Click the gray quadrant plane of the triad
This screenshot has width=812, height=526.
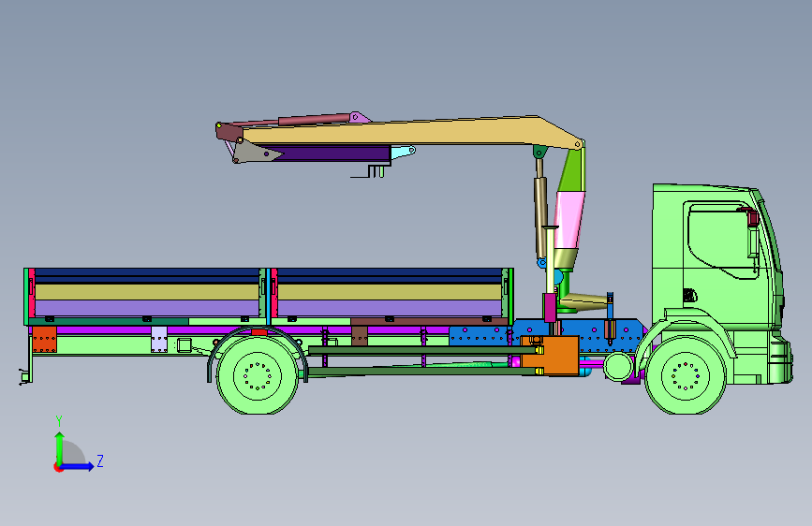point(73,454)
